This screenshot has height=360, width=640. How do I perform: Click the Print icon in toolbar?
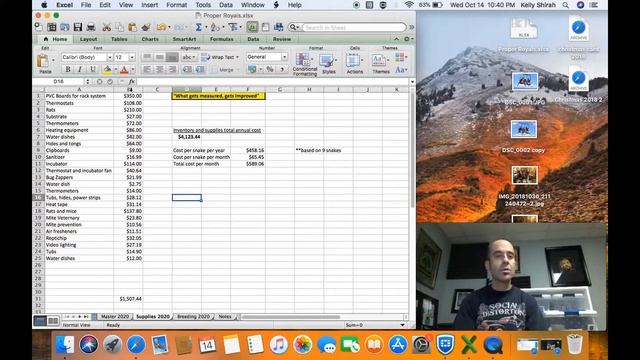click(x=91, y=27)
